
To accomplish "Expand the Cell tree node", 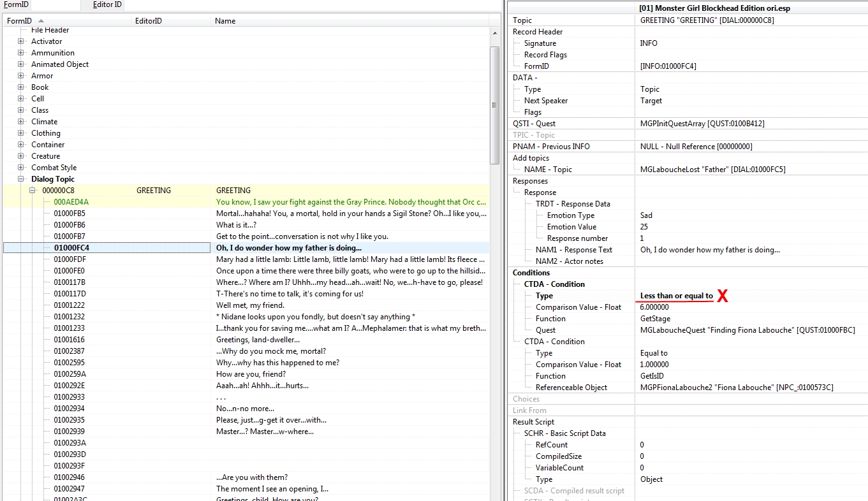I will pyautogui.click(x=21, y=99).
